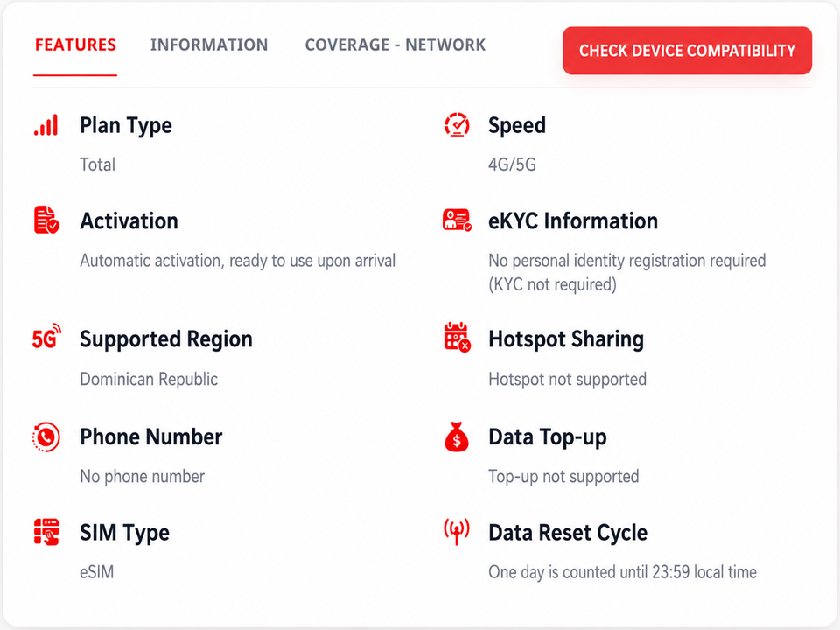The image size is (840, 630).
Task: Click the Dominican Republic region text
Action: pyautogui.click(x=149, y=379)
